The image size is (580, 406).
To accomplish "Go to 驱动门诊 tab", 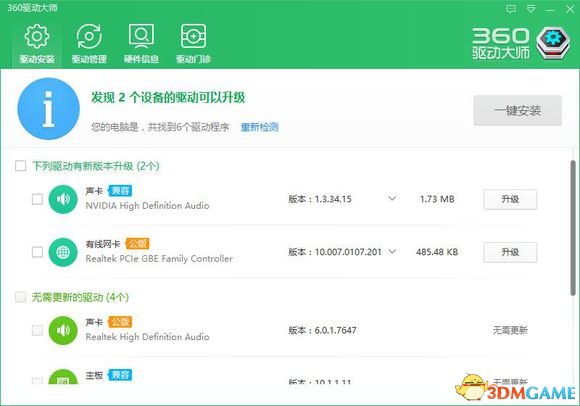I will point(193,44).
